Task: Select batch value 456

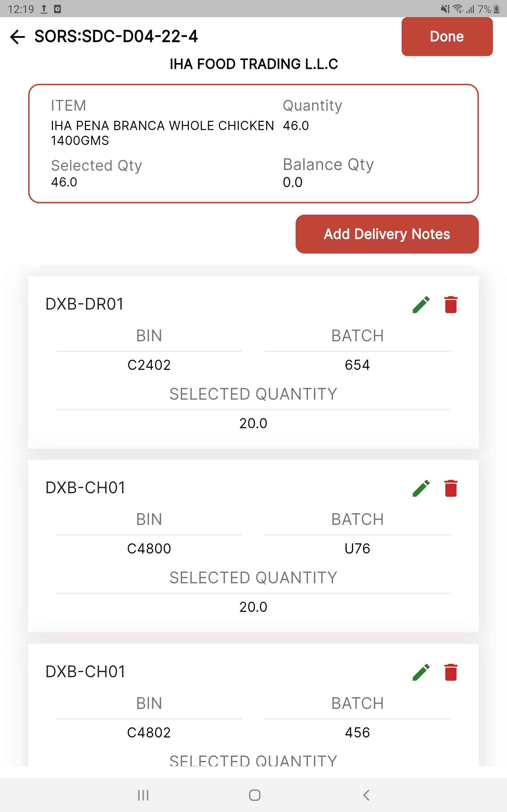Action: tap(357, 732)
